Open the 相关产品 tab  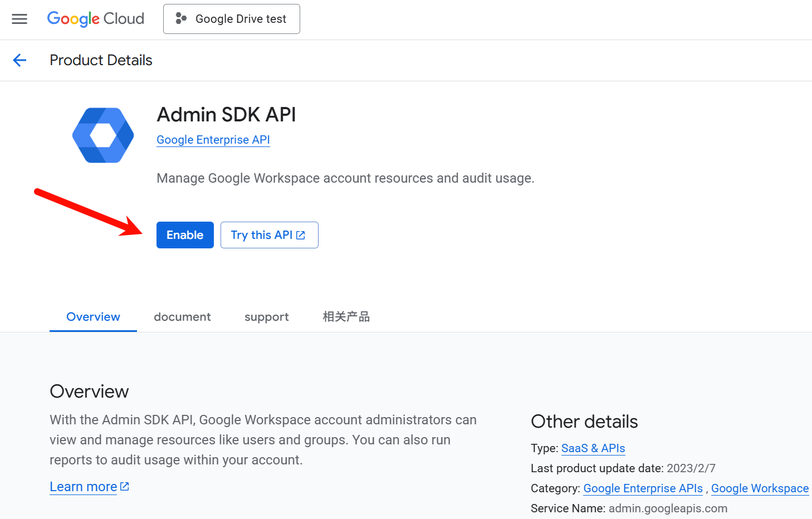(346, 317)
